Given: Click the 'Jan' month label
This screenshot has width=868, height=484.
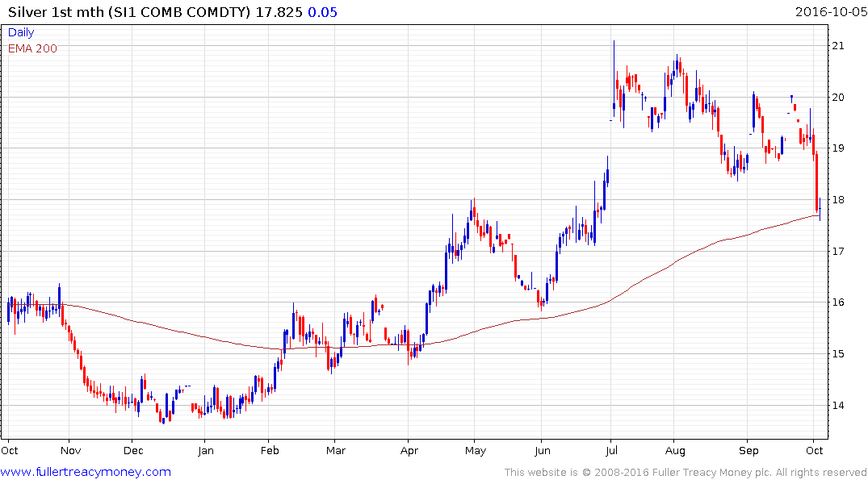Looking at the screenshot, I should pos(205,450).
